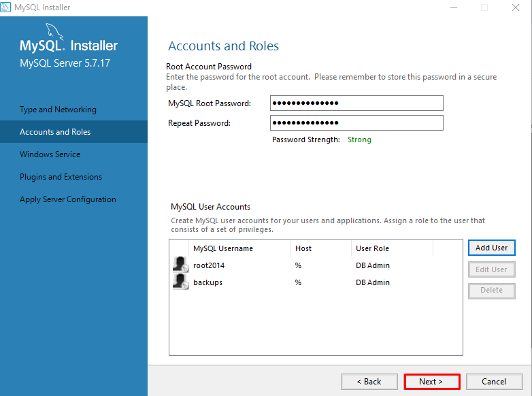Click the Root Account Password section label
The image size is (532, 396).
coord(209,67)
